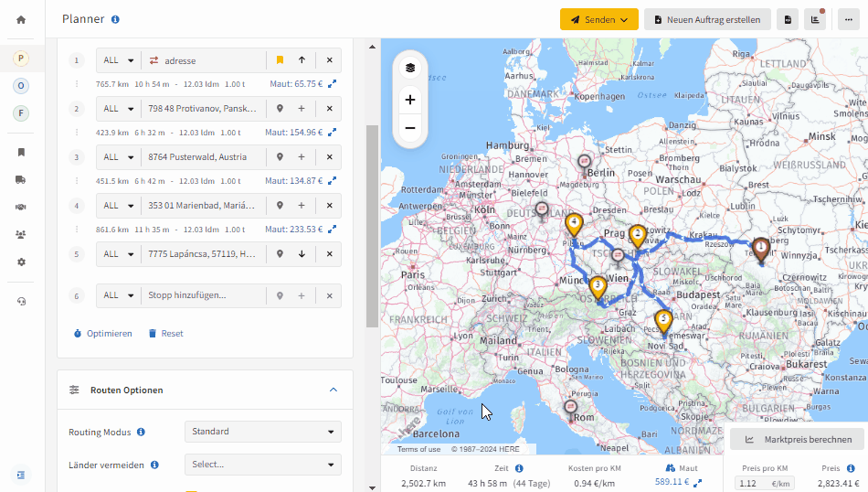Open ALL dropdown for stop 3

[x=119, y=156]
